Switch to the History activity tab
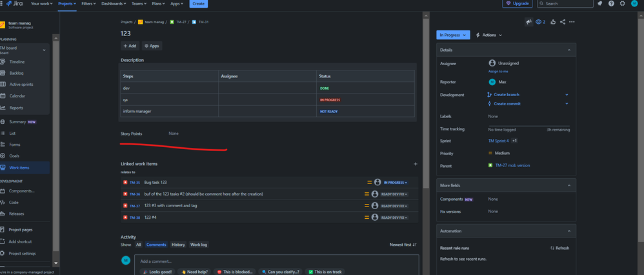Viewport: 644px width, 275px height. [x=178, y=245]
